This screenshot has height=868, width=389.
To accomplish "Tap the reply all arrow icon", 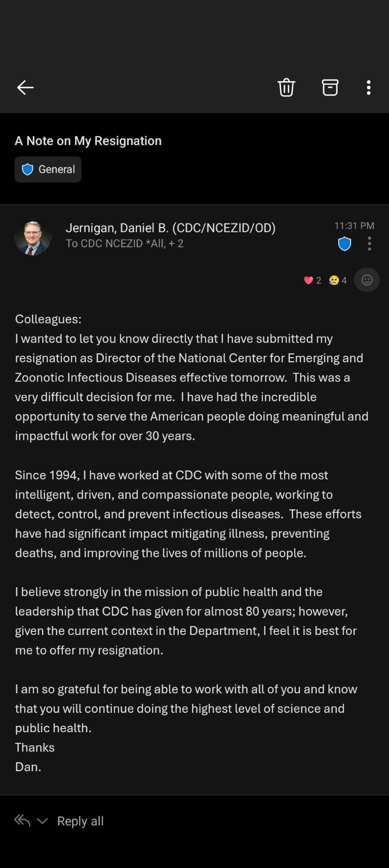I will point(22,820).
